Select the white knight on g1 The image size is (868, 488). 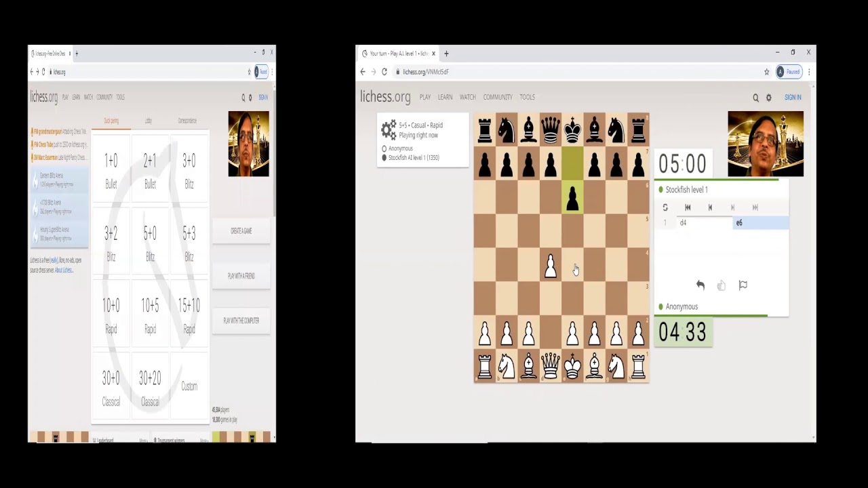coord(616,367)
